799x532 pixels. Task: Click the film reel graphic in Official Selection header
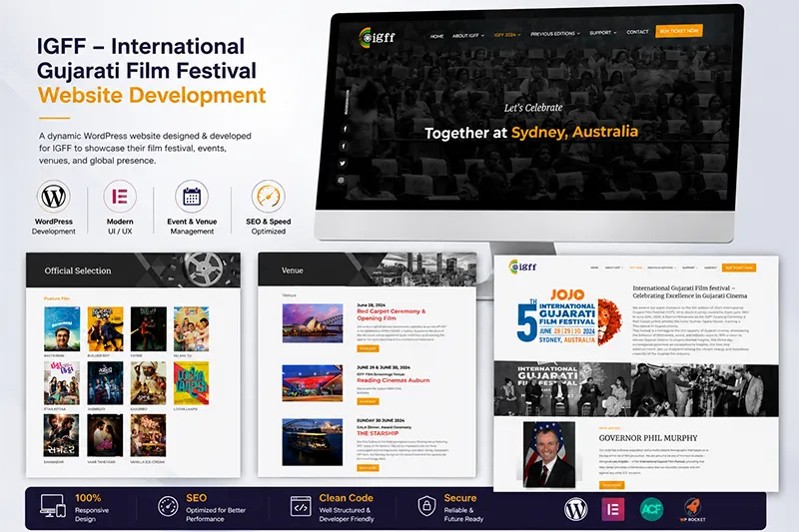coord(204,268)
